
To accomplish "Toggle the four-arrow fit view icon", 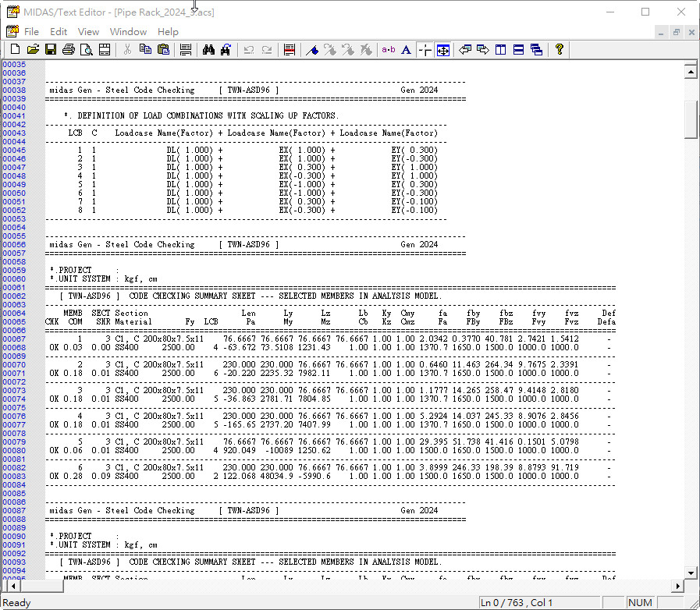I will [442, 49].
